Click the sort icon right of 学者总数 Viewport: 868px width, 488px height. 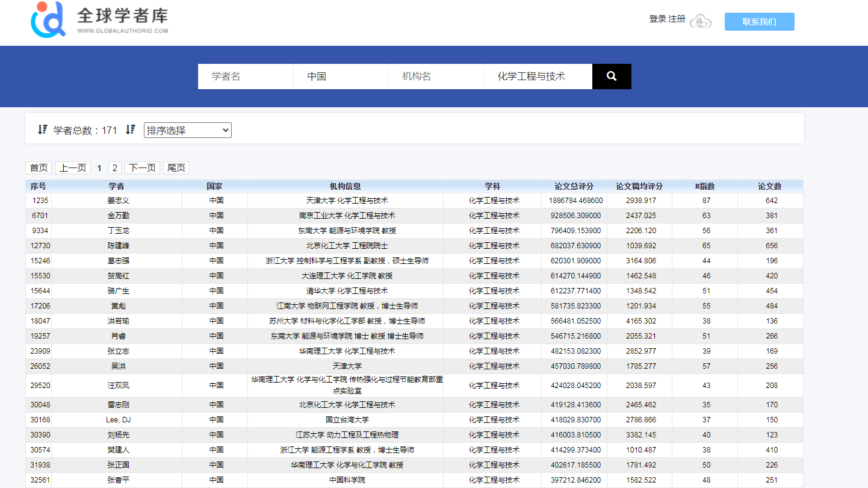click(130, 130)
